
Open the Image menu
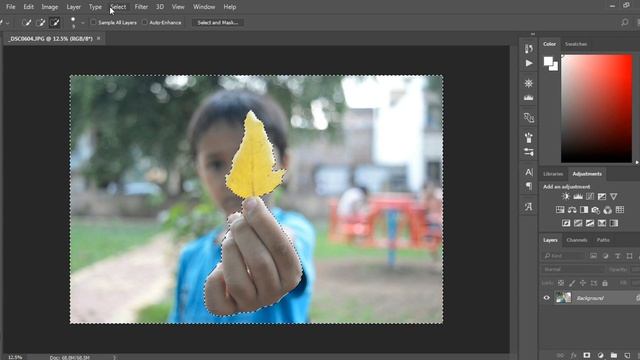pyautogui.click(x=49, y=7)
